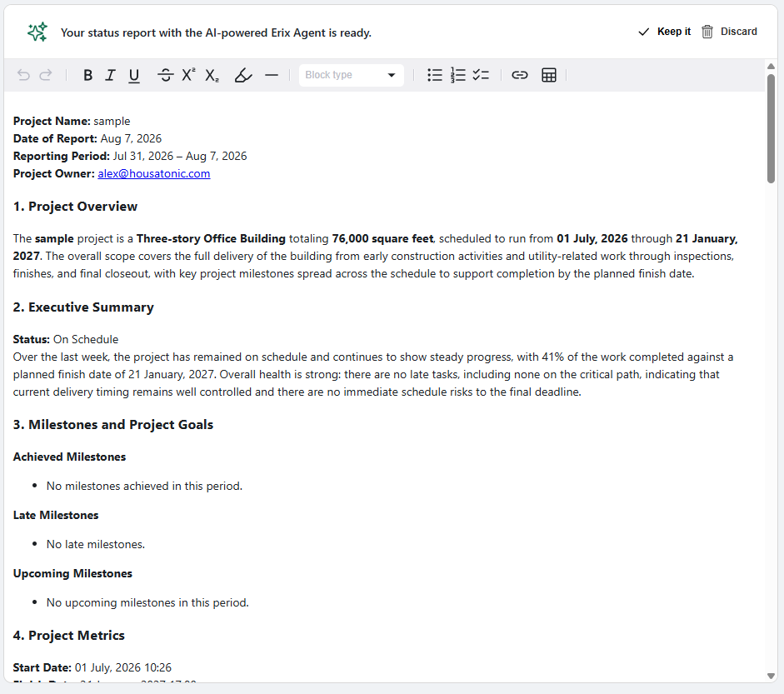784x694 pixels.
Task: Click the Undo arrow icon
Action: point(23,75)
